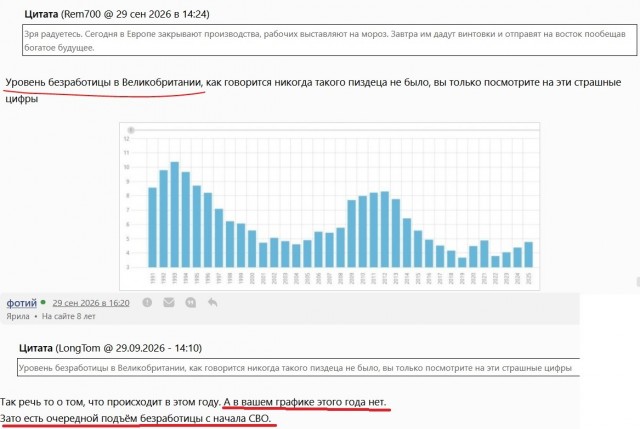Viewport: 640px width, 429px height.
Task: Click the phrase "Уровень безработицы в Великобритании" in LongTom's post
Action: click(x=104, y=82)
